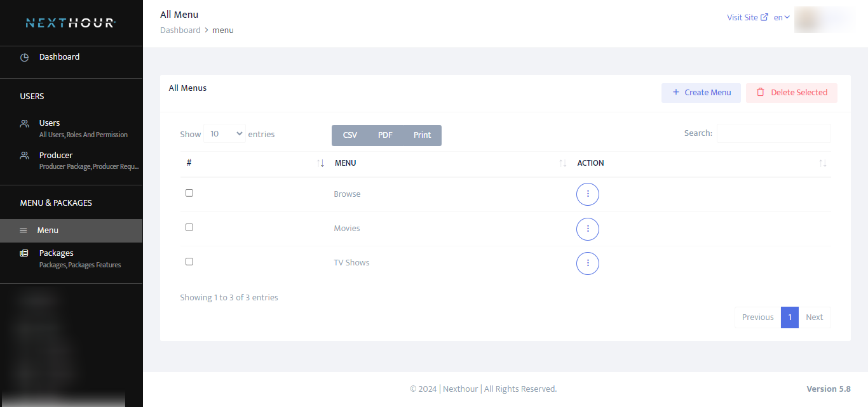The height and width of the screenshot is (407, 868).
Task: Click the Producer icon in the sidebar
Action: (24, 155)
